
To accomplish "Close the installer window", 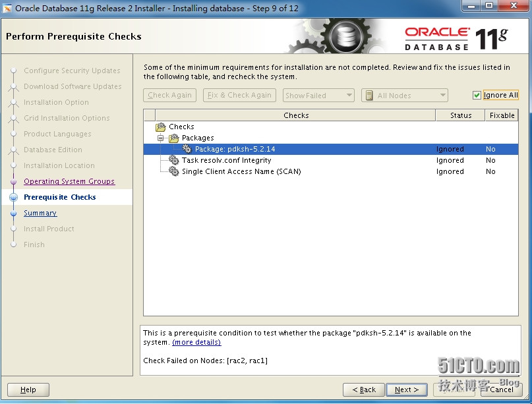I will click(514, 5).
